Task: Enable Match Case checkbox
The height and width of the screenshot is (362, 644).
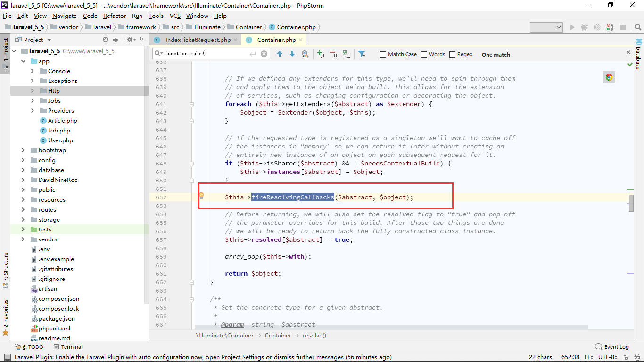Action: [383, 54]
